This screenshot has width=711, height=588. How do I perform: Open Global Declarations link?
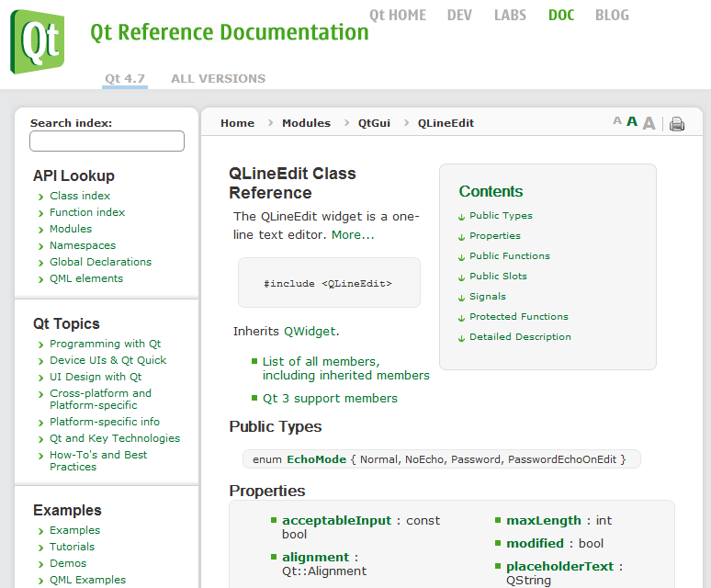[101, 262]
